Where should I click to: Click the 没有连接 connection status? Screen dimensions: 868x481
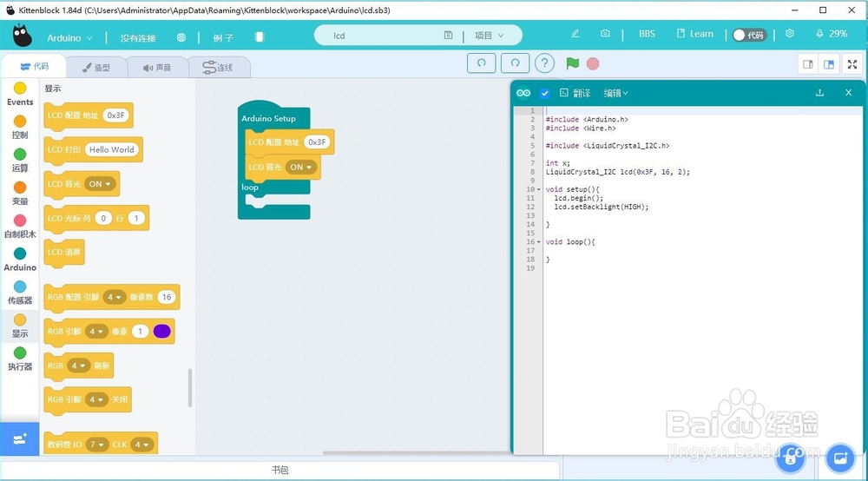(138, 37)
